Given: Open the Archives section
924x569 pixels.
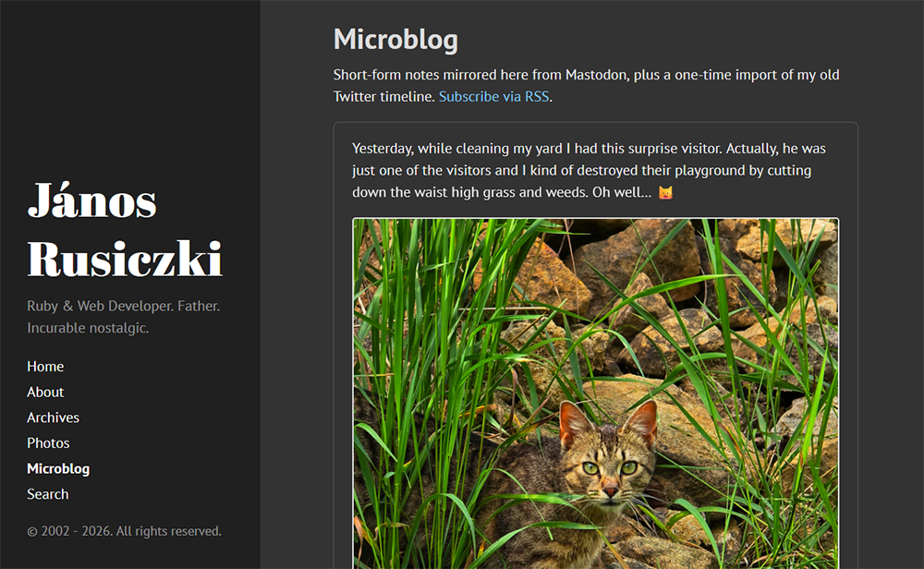Looking at the screenshot, I should coord(53,418).
